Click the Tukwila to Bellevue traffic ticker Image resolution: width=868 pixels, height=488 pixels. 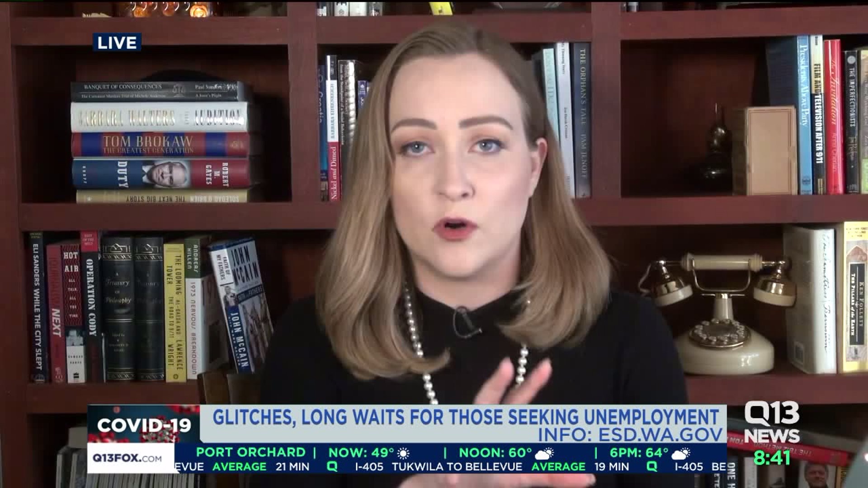[x=457, y=467]
